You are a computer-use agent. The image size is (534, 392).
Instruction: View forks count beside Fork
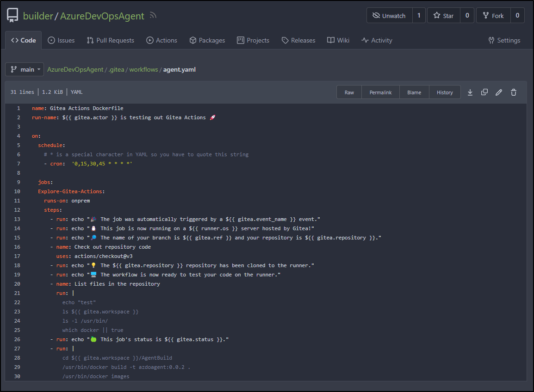tap(517, 15)
